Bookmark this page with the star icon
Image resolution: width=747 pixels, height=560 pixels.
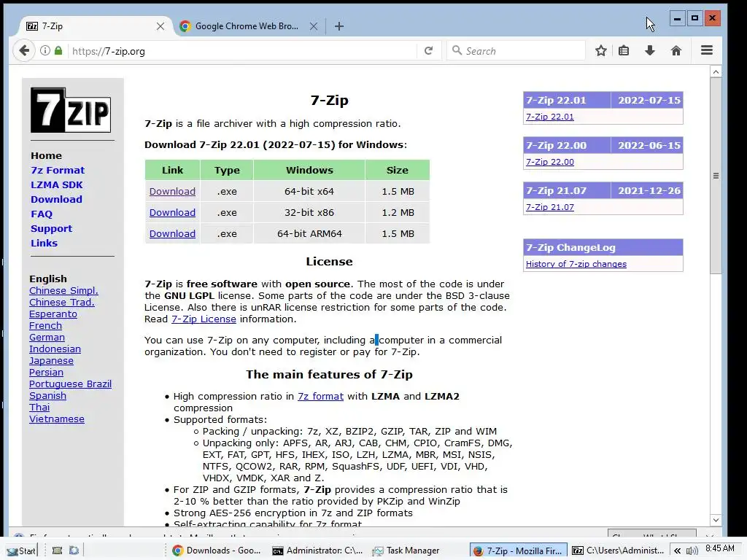coord(601,50)
